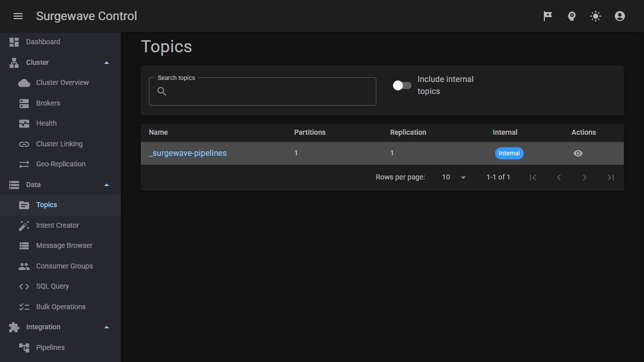Click the flag icon in top bar
The width and height of the screenshot is (644, 362).
(x=547, y=16)
